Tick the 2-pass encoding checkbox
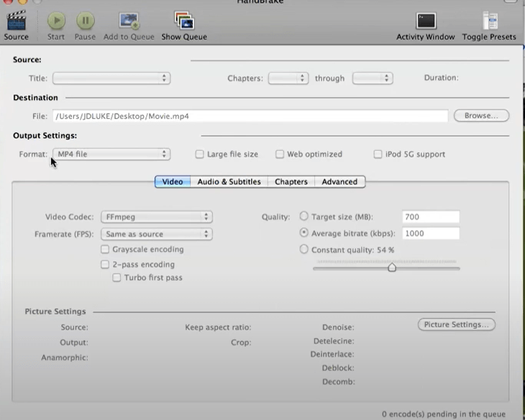The height and width of the screenshot is (420, 525). tap(105, 264)
